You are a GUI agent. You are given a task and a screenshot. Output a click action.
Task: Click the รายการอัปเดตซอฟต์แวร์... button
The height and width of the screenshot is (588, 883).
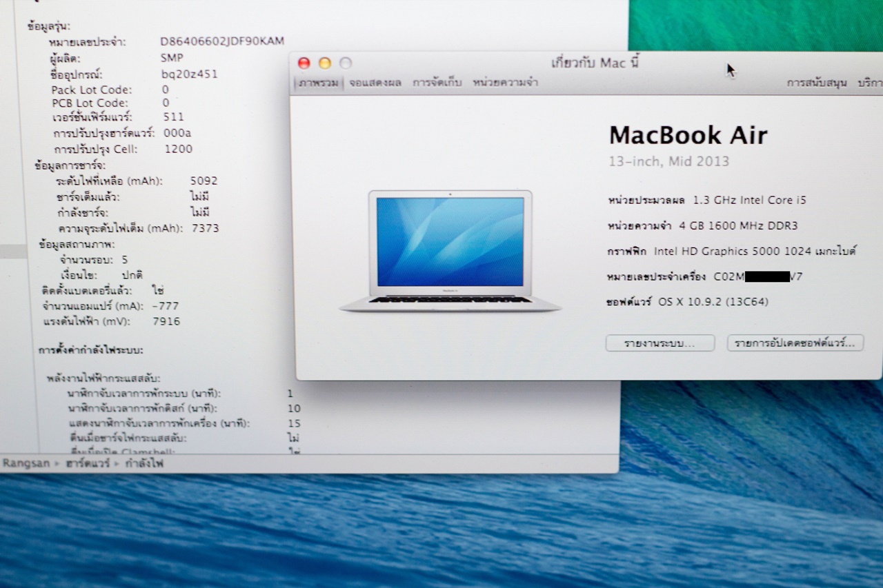coord(795,343)
